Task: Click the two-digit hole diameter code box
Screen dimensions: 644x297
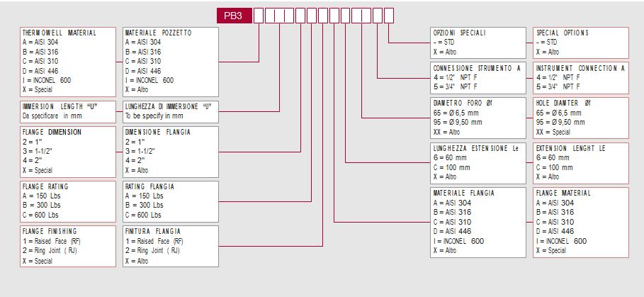Action: pos(361,15)
